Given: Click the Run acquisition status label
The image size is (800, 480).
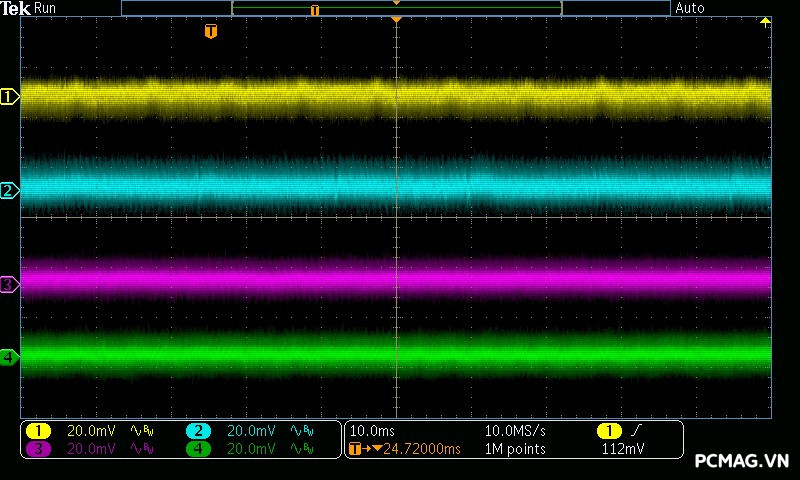Looking at the screenshot, I should (x=46, y=8).
